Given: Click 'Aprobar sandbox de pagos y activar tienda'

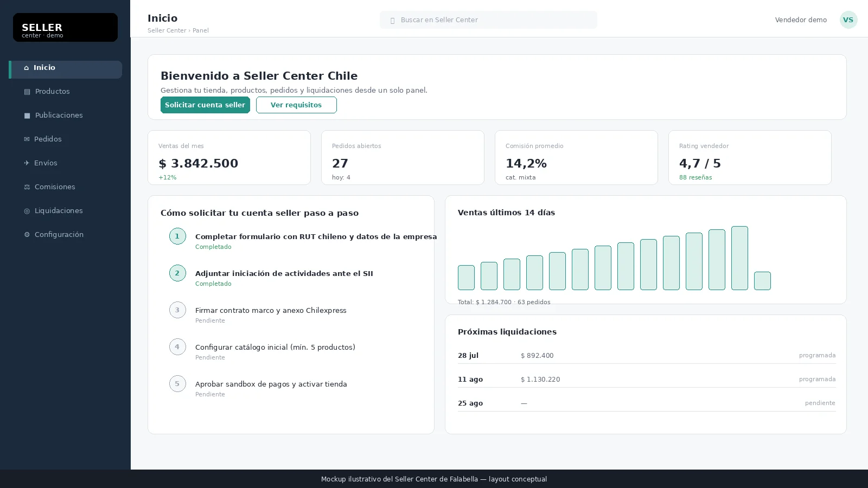Looking at the screenshot, I should click(x=271, y=384).
